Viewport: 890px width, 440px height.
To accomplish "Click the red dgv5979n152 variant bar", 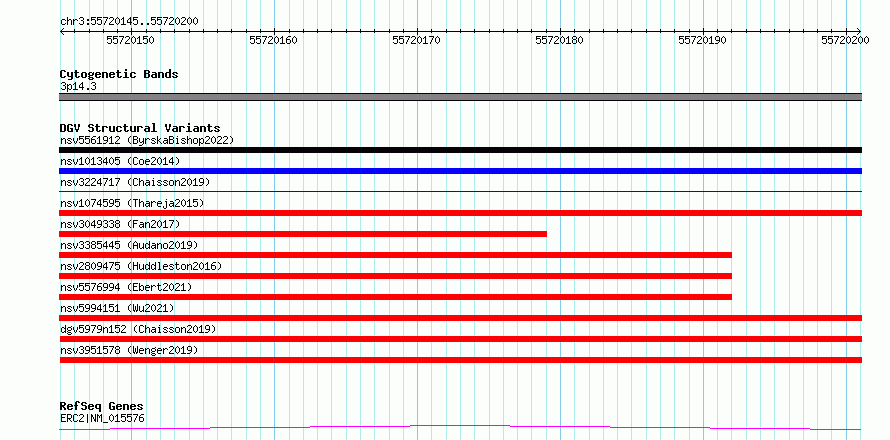I will click(460, 339).
